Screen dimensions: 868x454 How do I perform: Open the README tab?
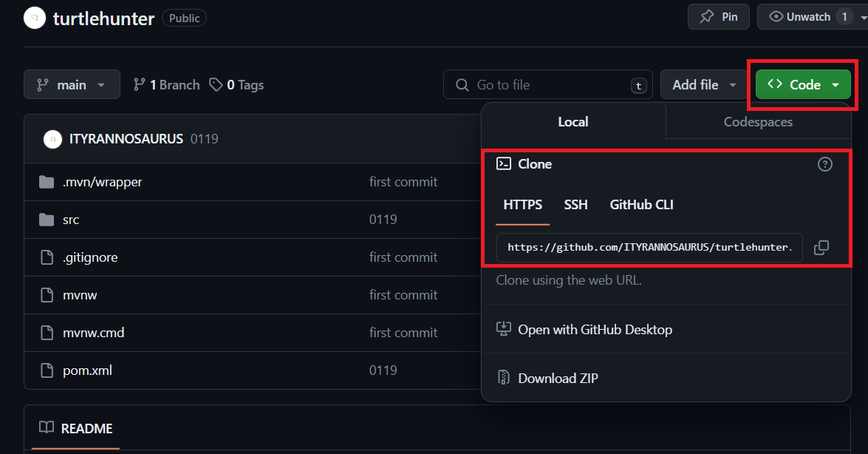[x=76, y=429]
